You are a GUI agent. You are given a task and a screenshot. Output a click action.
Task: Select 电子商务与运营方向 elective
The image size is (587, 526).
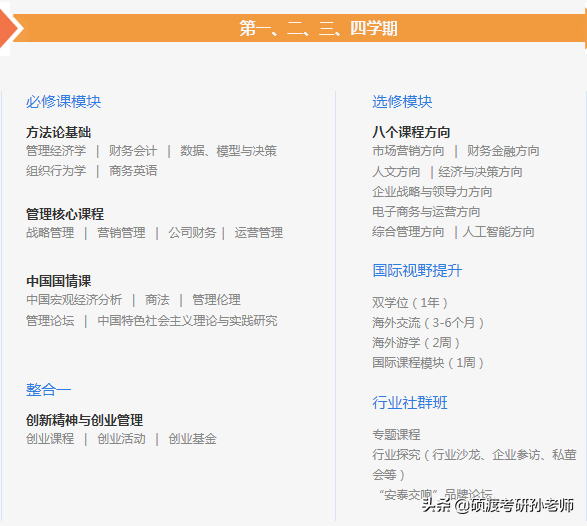(426, 212)
